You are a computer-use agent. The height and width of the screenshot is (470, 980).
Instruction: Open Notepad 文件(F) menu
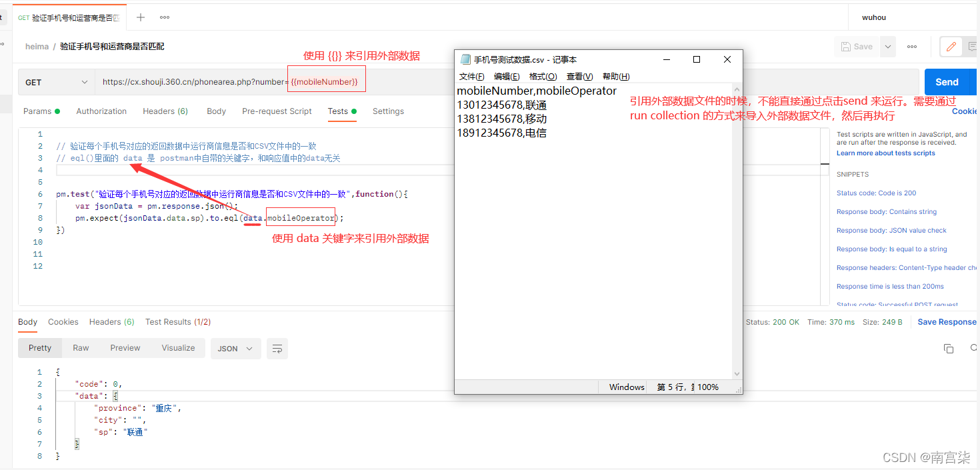tap(472, 77)
